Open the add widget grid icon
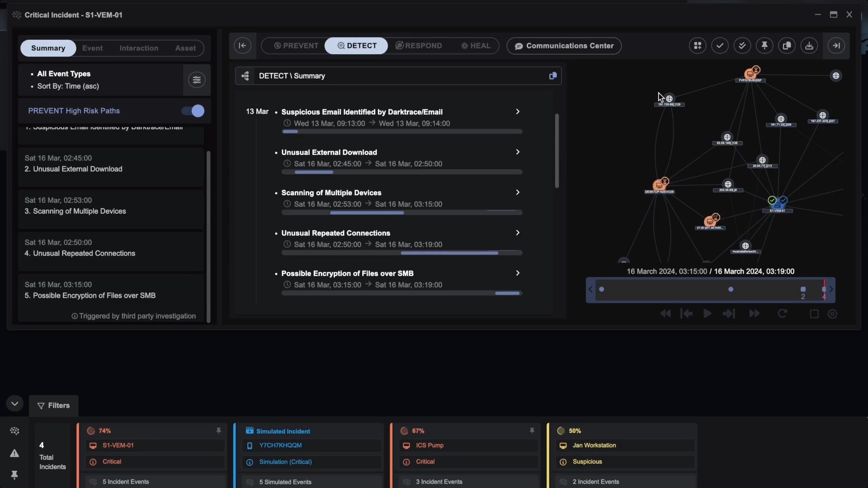Screen dimensions: 868x488 click(x=698, y=46)
